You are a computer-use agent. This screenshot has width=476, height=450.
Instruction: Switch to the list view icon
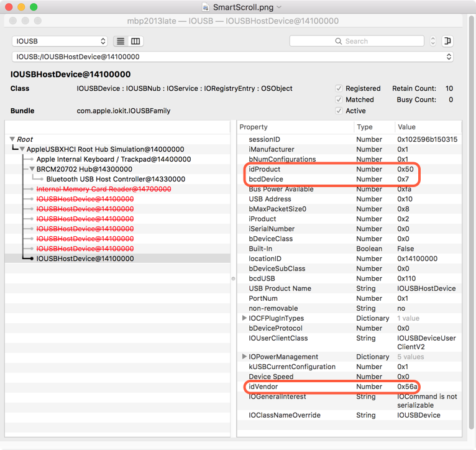tap(121, 41)
